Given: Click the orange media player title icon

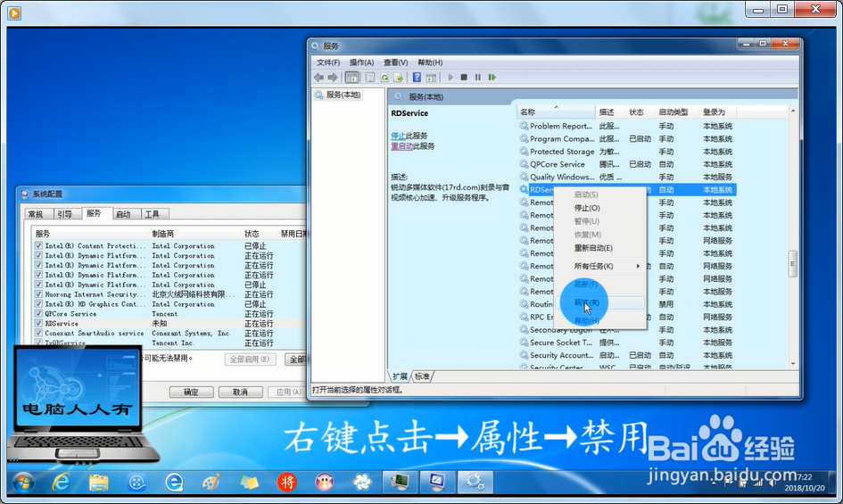Looking at the screenshot, I should tap(14, 12).
